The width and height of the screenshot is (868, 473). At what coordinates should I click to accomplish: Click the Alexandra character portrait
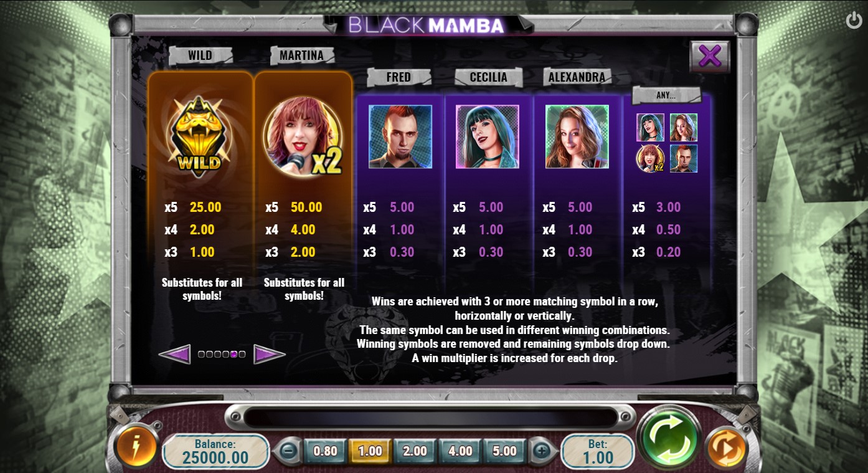577,136
